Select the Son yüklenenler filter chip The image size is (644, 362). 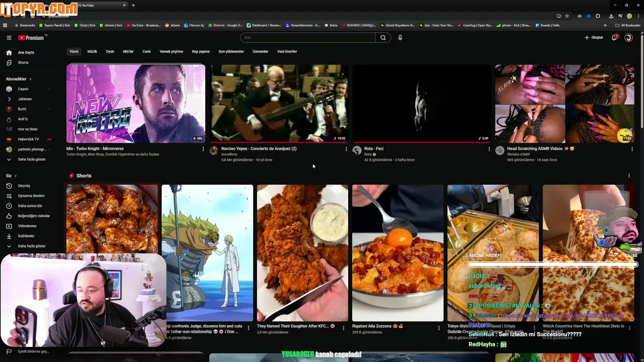coord(231,51)
